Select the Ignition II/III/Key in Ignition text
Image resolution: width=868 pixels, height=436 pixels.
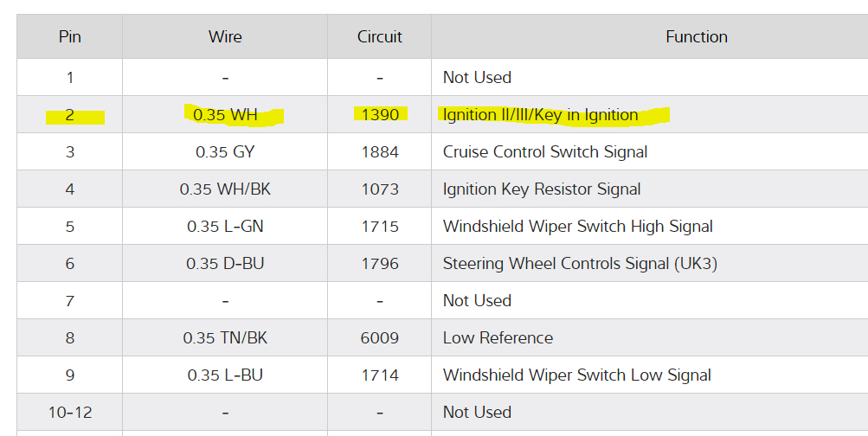pyautogui.click(x=540, y=115)
